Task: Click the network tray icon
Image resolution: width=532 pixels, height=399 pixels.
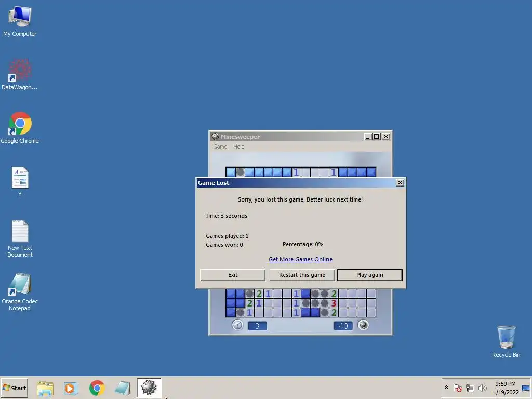Action: coord(470,388)
